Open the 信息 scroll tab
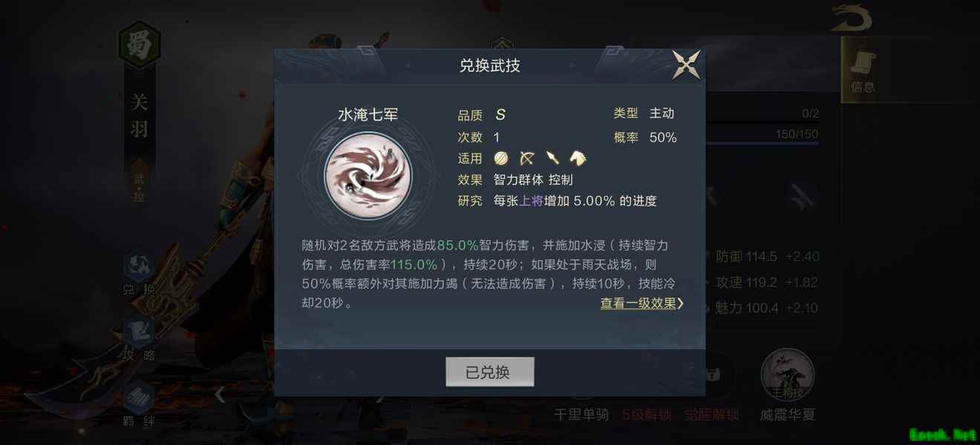This screenshot has height=445, width=980. tap(863, 71)
